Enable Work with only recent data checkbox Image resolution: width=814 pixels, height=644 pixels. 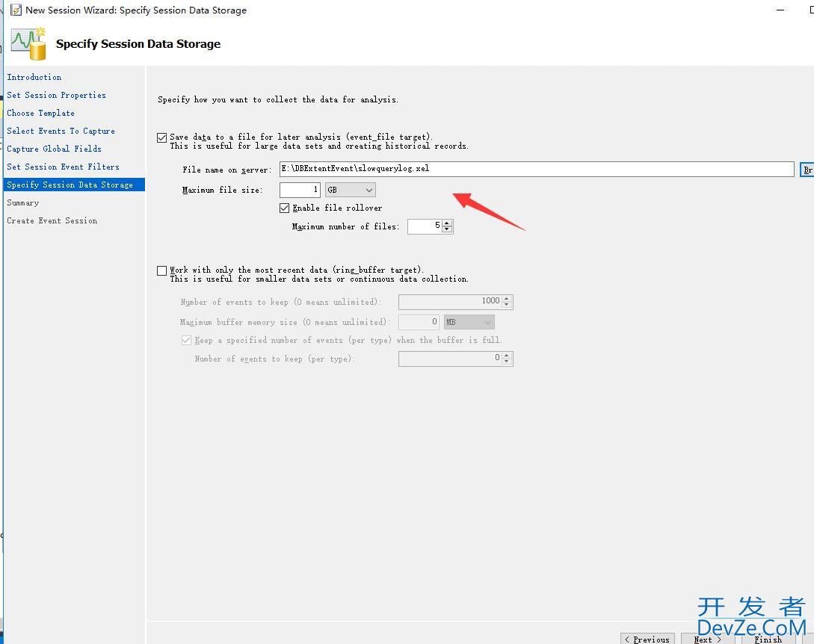click(x=162, y=270)
